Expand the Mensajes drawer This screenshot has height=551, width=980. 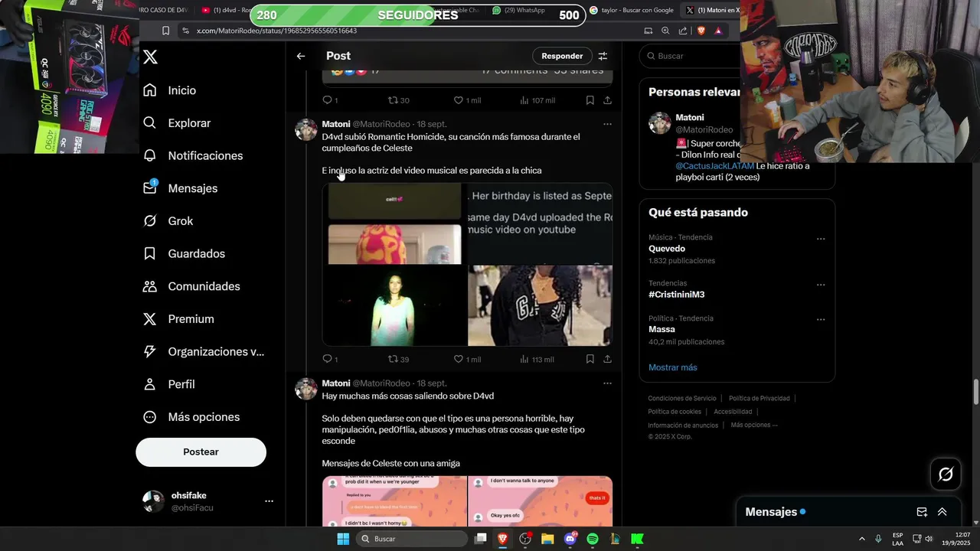pos(942,512)
